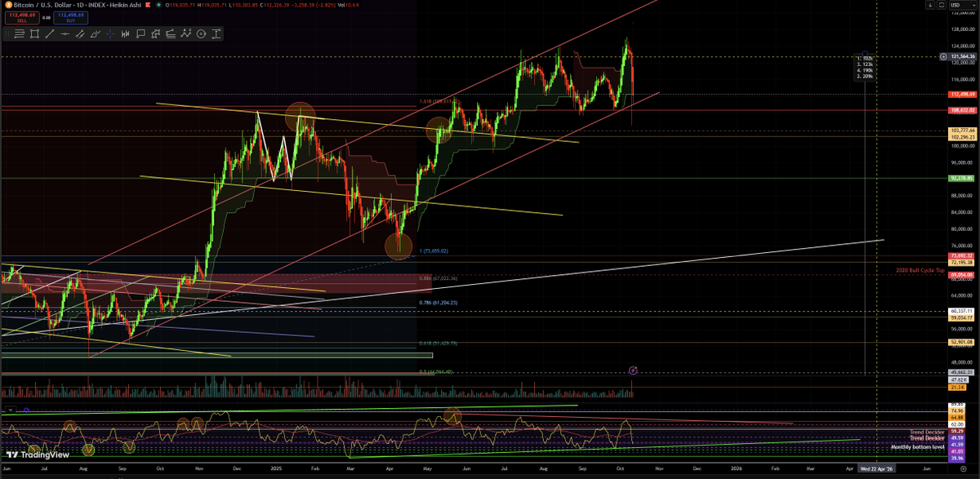Click the 92,278.85 green price label

pyautogui.click(x=962, y=177)
